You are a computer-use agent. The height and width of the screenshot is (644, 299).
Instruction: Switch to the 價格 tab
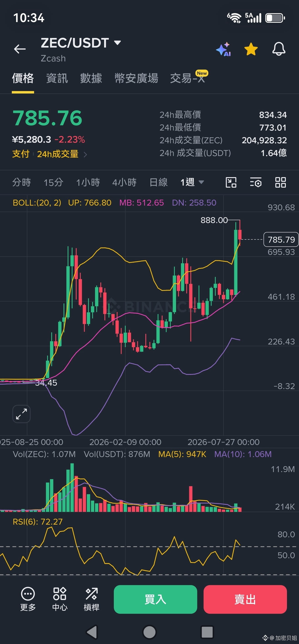pyautogui.click(x=23, y=78)
